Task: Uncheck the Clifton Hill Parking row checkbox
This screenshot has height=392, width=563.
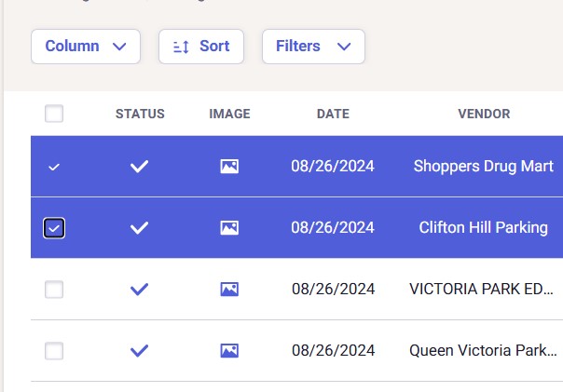Action: tap(54, 228)
